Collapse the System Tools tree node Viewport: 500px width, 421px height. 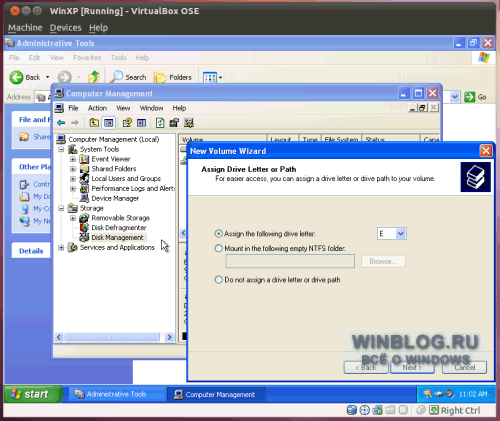[x=61, y=149]
